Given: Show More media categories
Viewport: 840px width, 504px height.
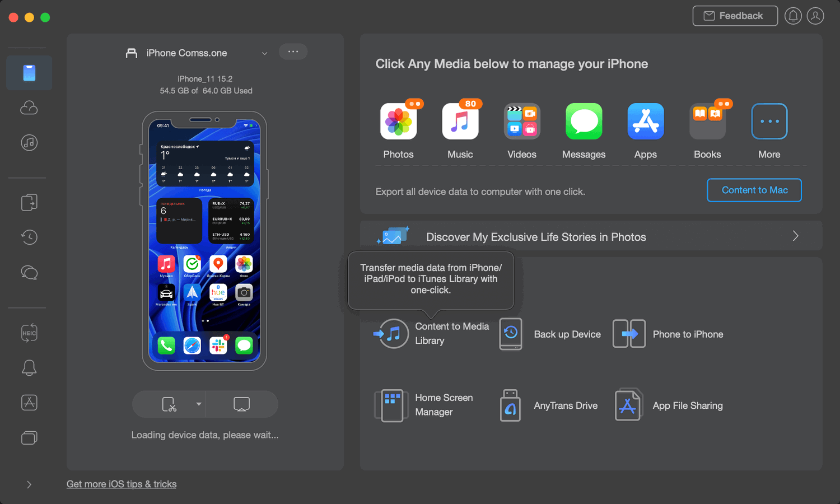Looking at the screenshot, I should tap(769, 131).
